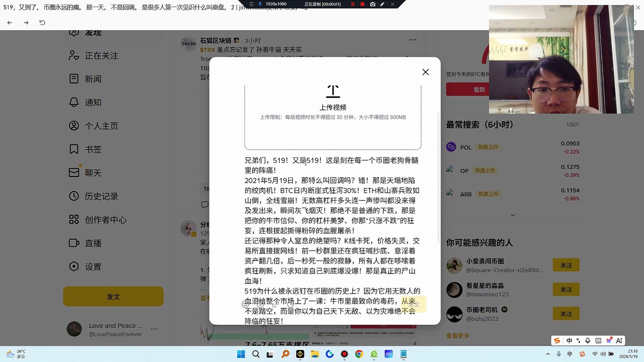Image resolution: width=644 pixels, height=362 pixels.
Task: Expand the most searched list chevron
Action: (x=513, y=215)
